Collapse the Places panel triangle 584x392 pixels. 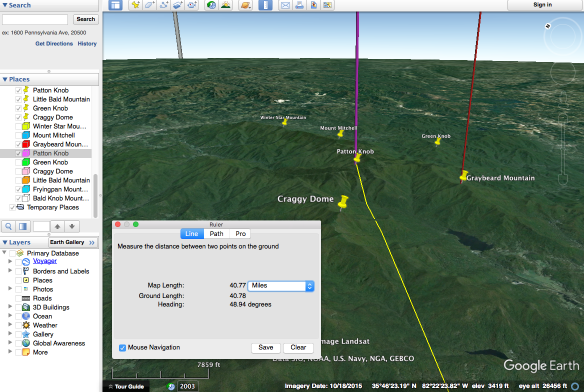pyautogui.click(x=5, y=79)
